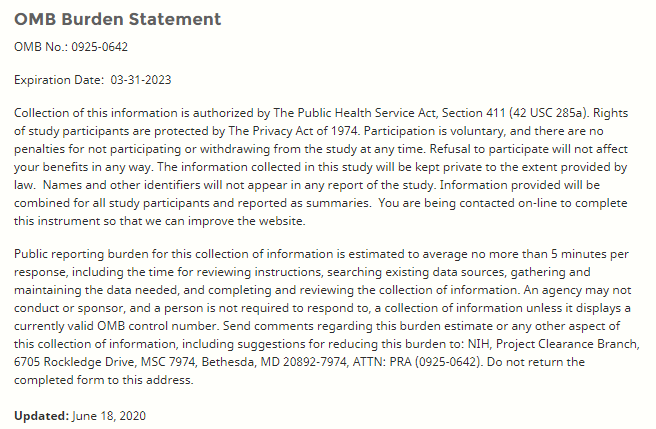Image resolution: width=656 pixels, height=429 pixels.
Task: Click the bold "Updated:" label
Action: tap(42, 415)
